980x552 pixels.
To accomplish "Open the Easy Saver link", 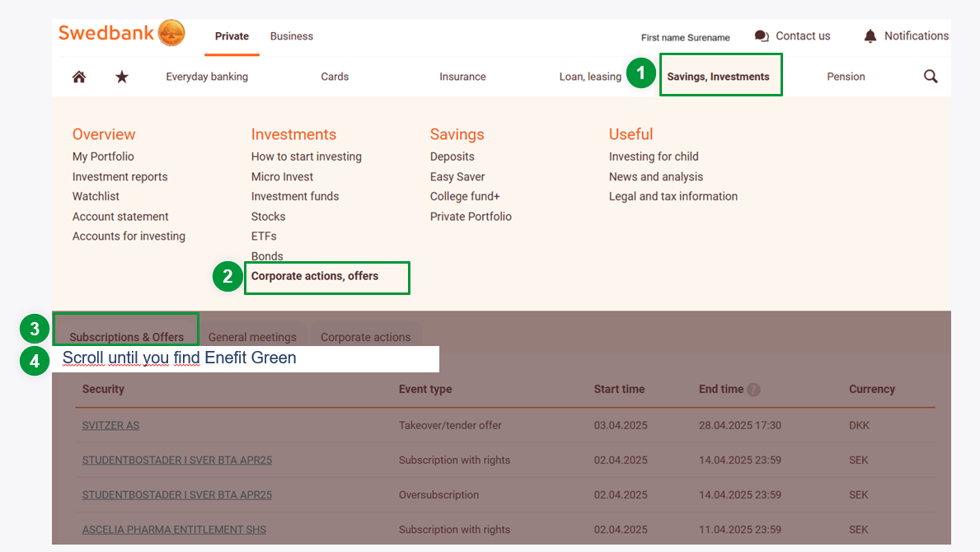I will 457,176.
